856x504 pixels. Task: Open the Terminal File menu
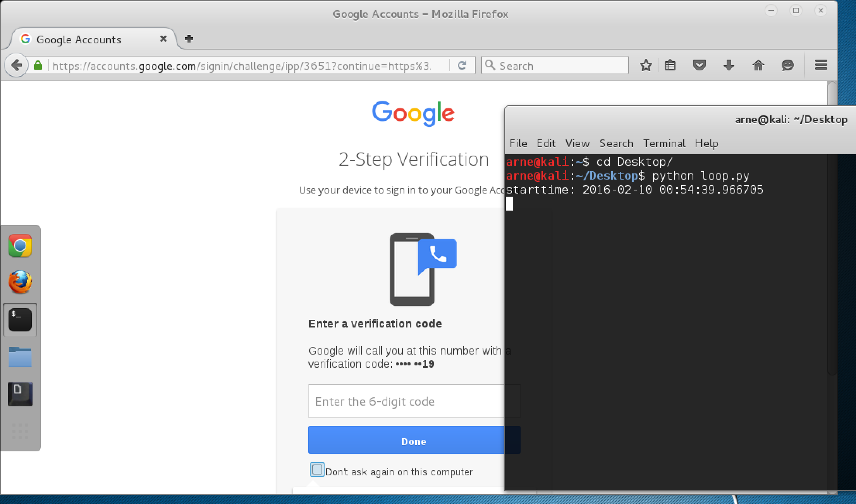(517, 143)
